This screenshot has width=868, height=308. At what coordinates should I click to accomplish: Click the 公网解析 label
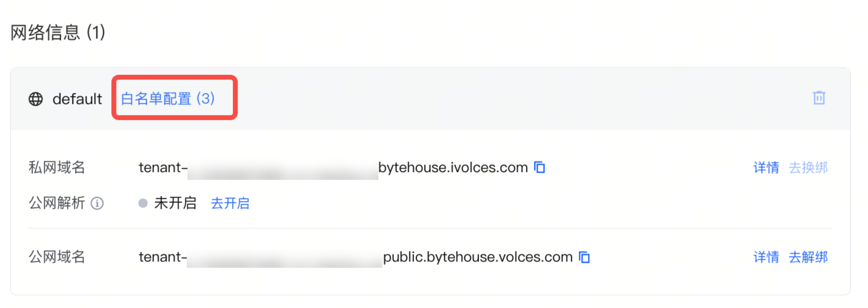tap(57, 203)
